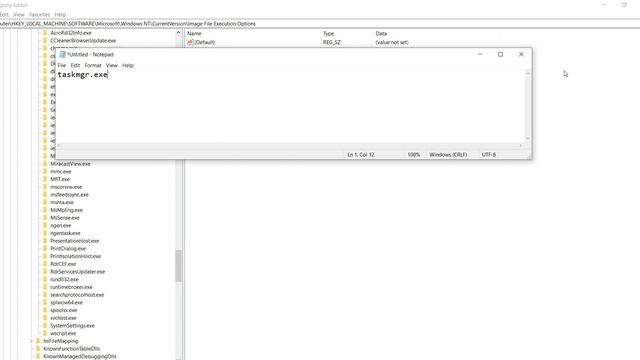640x360 pixels.
Task: Select the KnownFunctionTableDlls key
Action: tap(71, 349)
